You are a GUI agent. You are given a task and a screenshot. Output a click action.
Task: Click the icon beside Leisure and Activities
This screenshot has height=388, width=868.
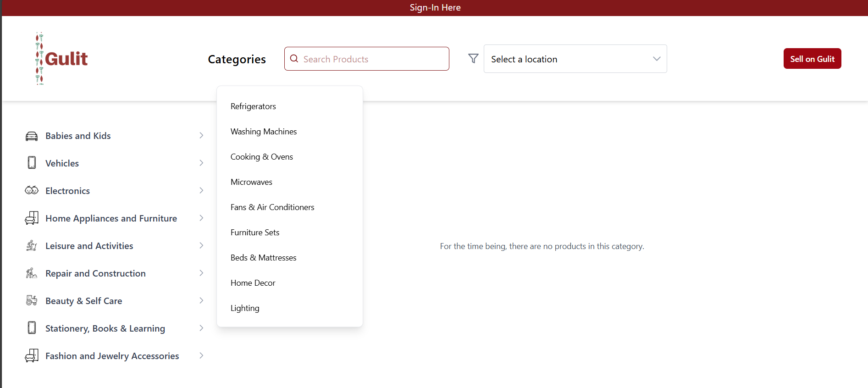pyautogui.click(x=32, y=245)
